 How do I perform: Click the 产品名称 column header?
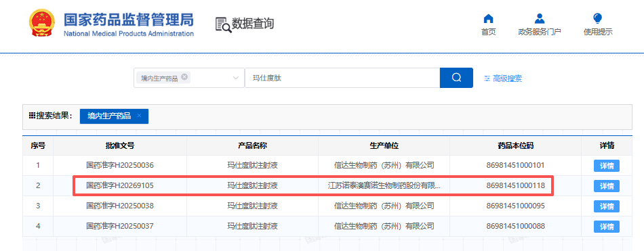[253, 145]
